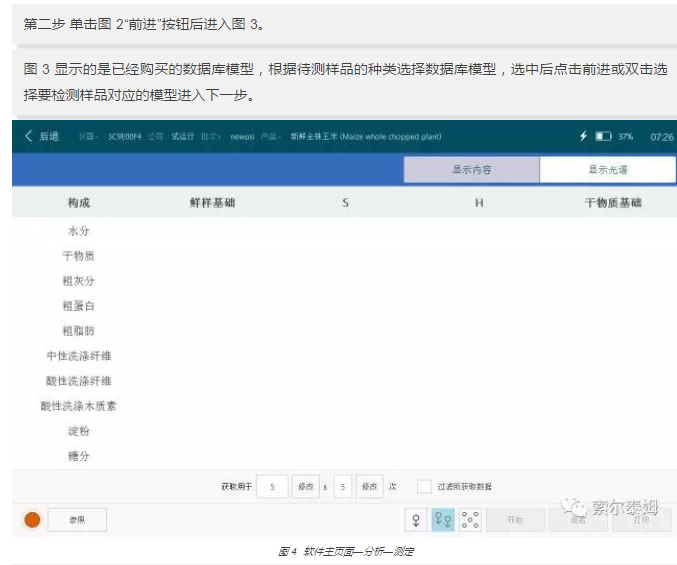The width and height of the screenshot is (677, 565).
Task: Click the back arrow 后退 icon
Action: point(28,136)
